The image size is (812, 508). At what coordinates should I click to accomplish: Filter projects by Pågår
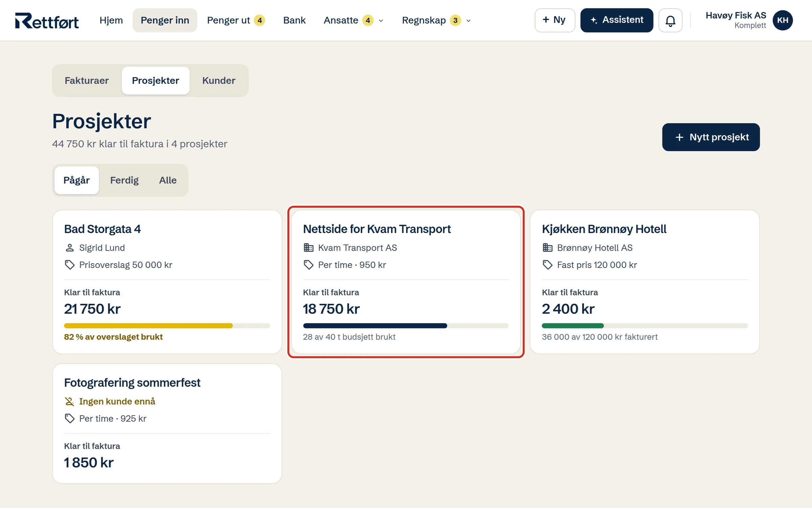coord(76,180)
